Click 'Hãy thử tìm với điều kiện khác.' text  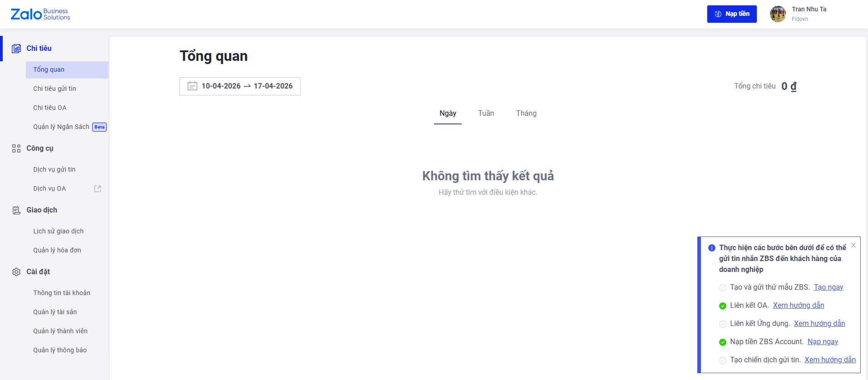click(488, 192)
